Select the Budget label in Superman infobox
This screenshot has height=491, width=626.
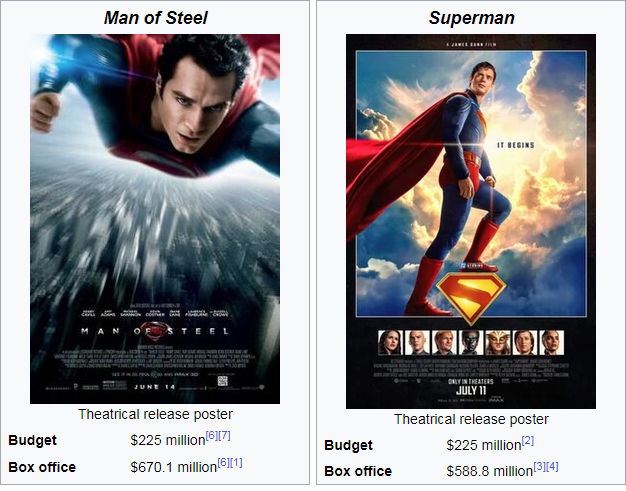point(348,445)
